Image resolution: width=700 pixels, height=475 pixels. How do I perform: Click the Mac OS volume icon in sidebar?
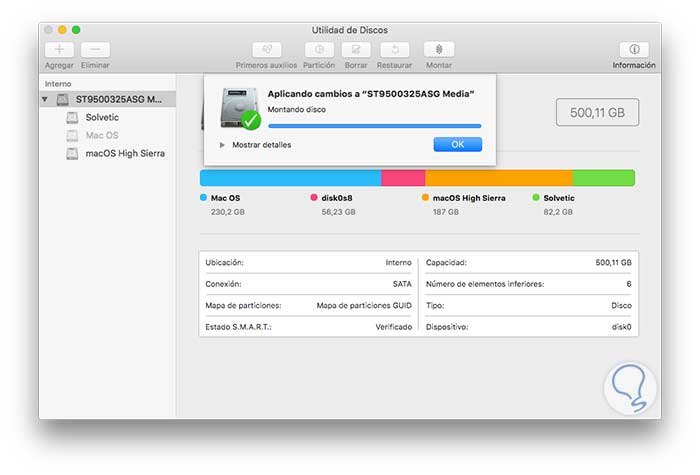72,135
